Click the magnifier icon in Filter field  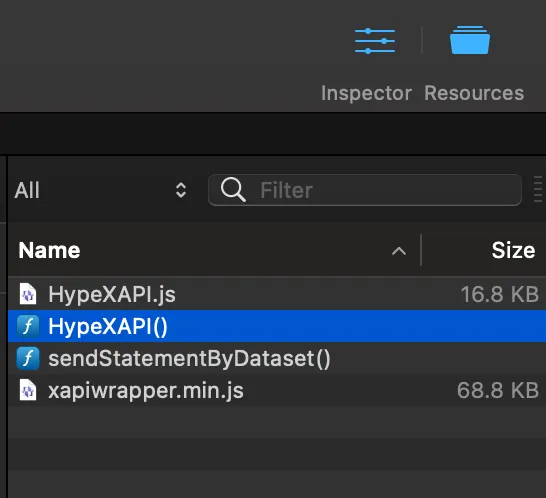coord(233,190)
